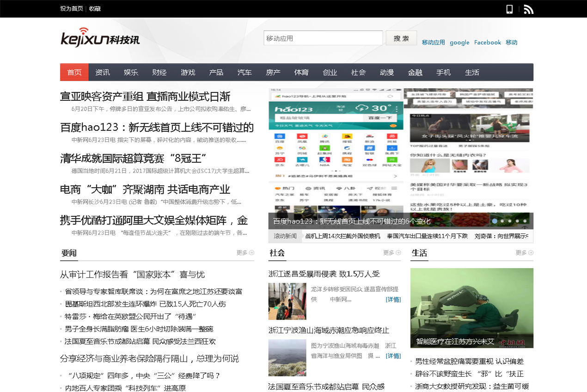Open 内地百人专家团乘科技列车进高原
Screen dimensions: 587x392
click(125, 388)
